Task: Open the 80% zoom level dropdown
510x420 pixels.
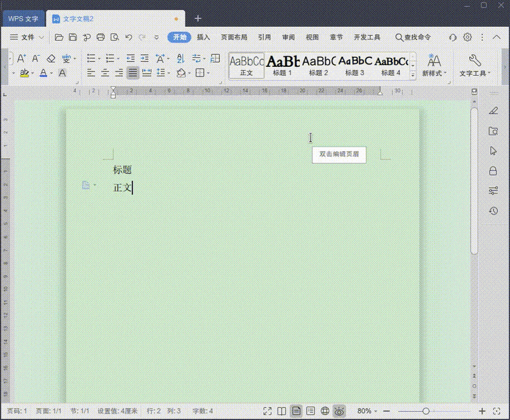Action: tap(368, 411)
